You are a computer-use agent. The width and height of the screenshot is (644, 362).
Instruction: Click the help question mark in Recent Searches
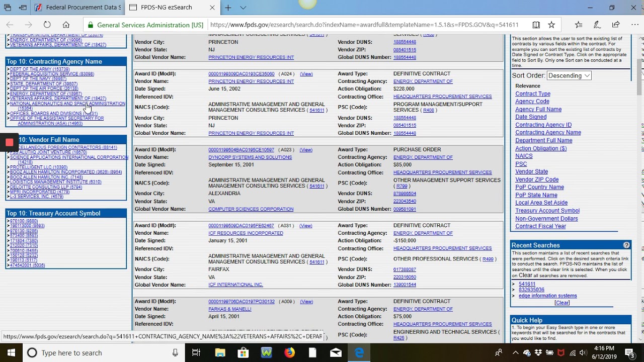pyautogui.click(x=626, y=245)
